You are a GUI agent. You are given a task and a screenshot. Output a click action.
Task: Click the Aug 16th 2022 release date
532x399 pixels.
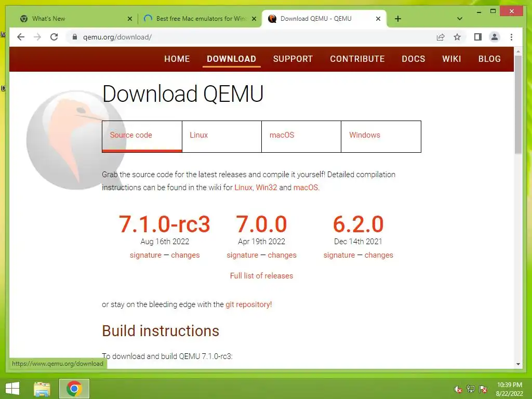click(x=165, y=242)
